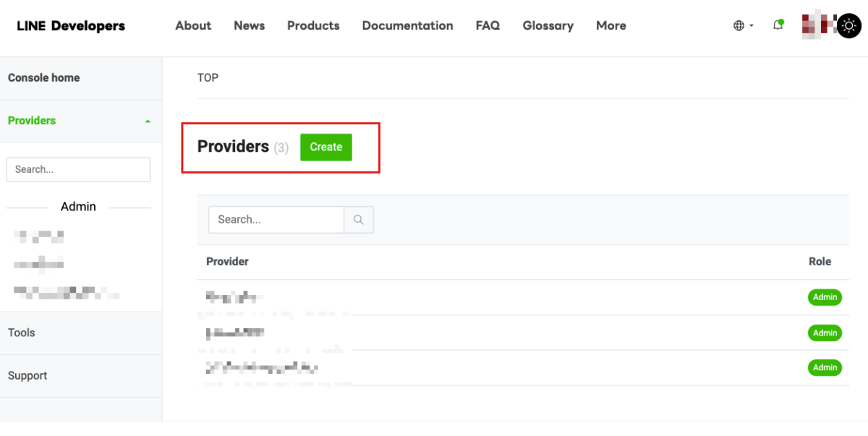Click the magnifier search button
Screen dimensions: 868x436
359,220
